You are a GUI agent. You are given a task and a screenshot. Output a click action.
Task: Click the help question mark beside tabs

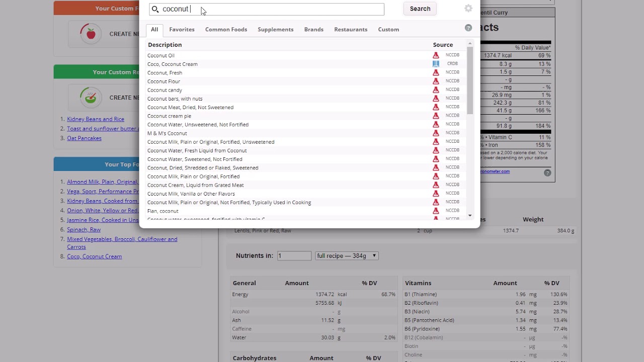[x=468, y=28]
